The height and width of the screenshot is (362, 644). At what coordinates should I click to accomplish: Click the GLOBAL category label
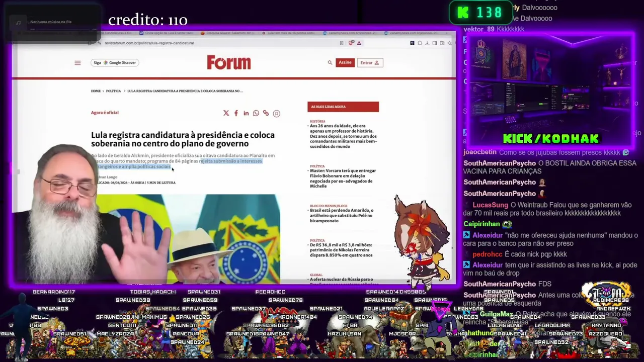pyautogui.click(x=316, y=275)
